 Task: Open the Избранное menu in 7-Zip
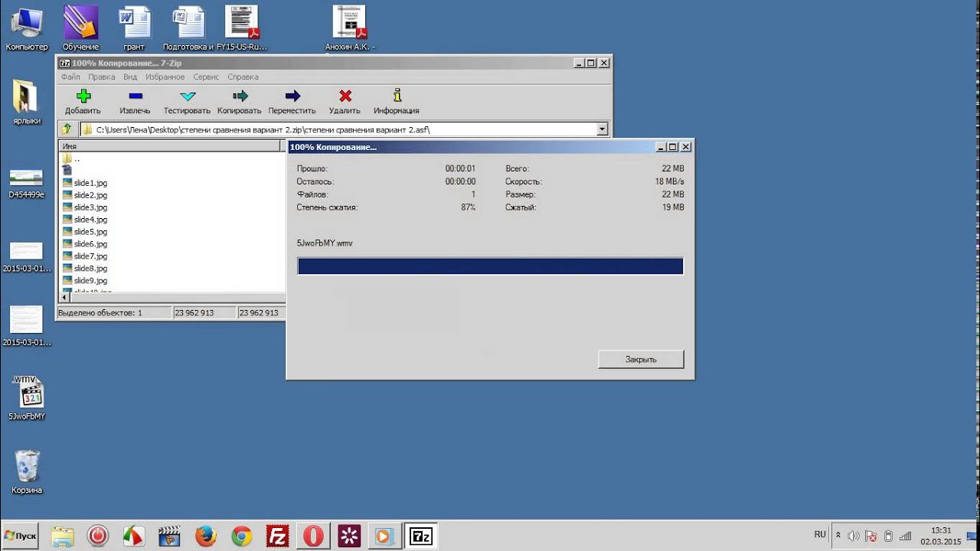tap(165, 77)
